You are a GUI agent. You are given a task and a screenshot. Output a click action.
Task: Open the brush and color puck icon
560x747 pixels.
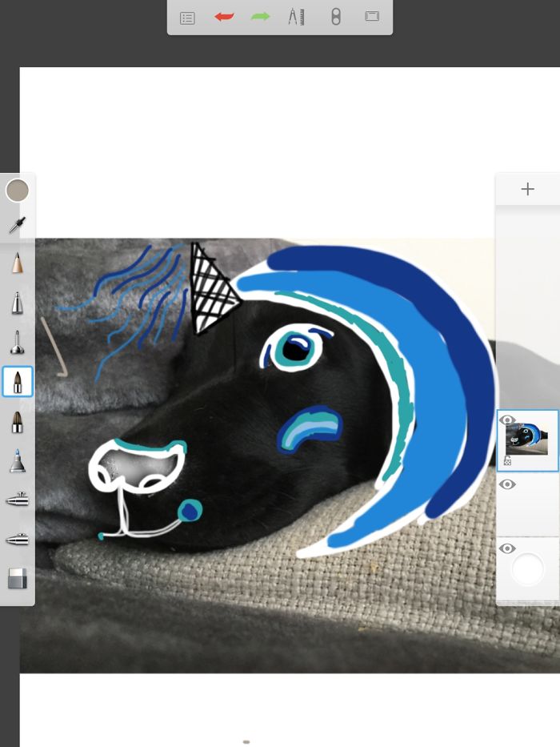(335, 17)
